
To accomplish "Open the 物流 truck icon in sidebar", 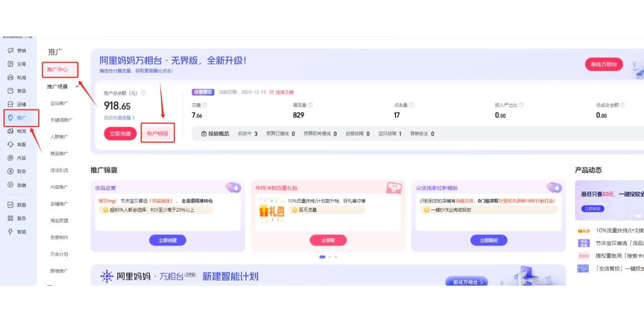I will point(11,131).
